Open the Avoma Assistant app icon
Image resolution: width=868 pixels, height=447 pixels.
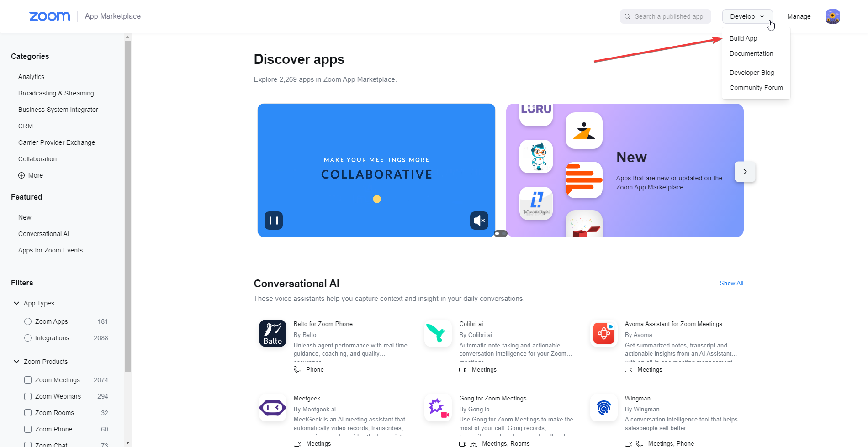pyautogui.click(x=604, y=333)
